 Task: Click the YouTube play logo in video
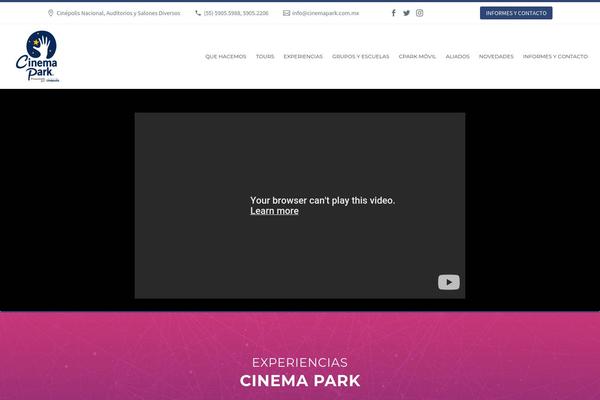tap(449, 282)
